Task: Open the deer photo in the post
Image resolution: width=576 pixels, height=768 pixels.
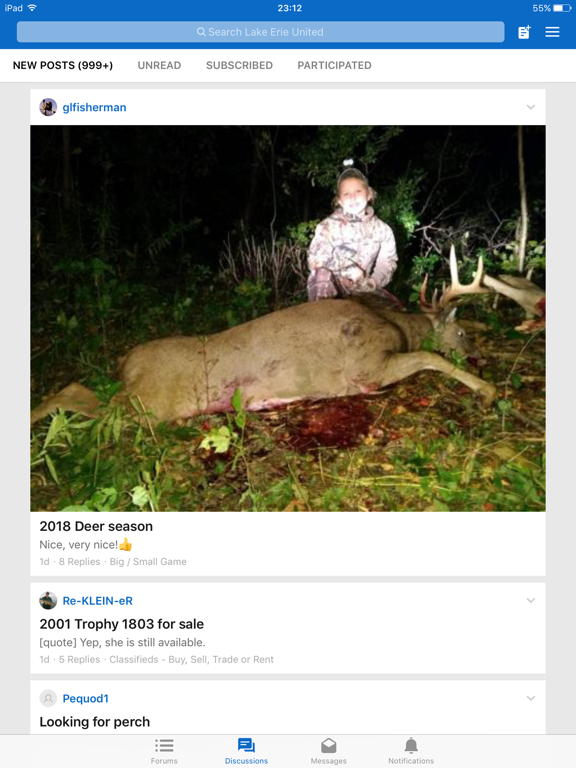Action: (x=288, y=318)
